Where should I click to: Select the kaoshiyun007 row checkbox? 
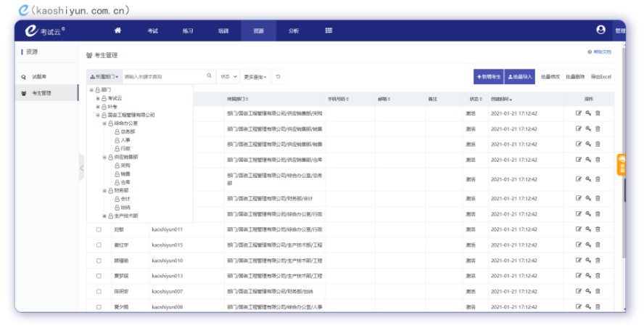coord(99,291)
